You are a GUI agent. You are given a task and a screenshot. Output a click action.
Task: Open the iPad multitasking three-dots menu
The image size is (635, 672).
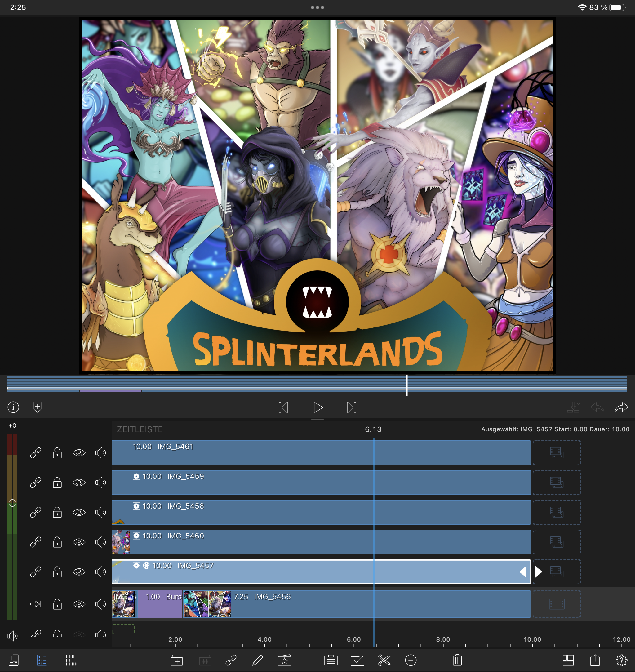point(317,7)
